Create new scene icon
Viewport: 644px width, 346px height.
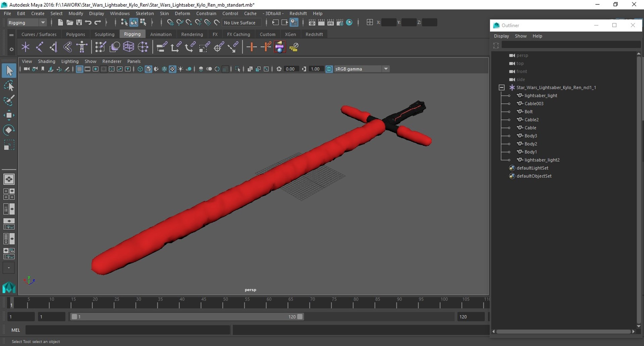(60, 22)
